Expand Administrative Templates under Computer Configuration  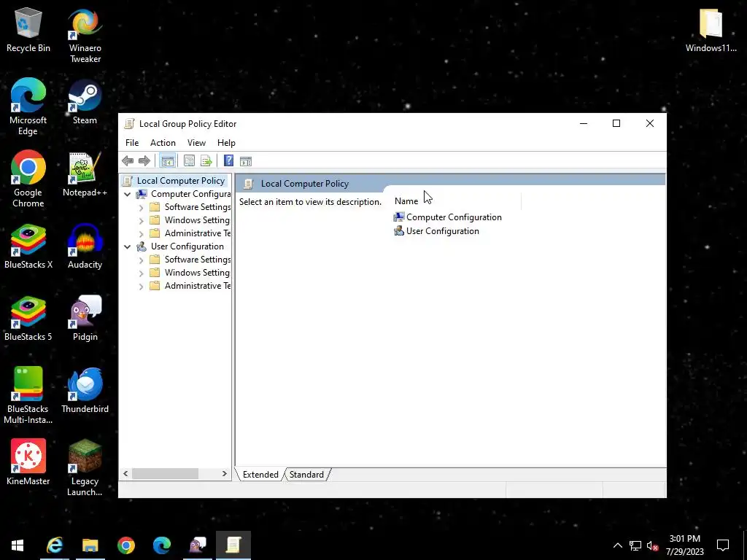click(141, 234)
